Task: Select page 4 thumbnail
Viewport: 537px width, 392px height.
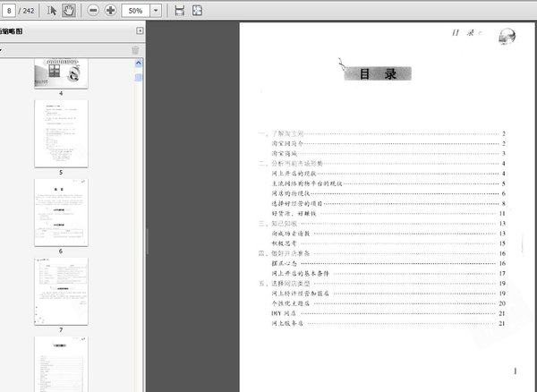Action: (x=61, y=73)
